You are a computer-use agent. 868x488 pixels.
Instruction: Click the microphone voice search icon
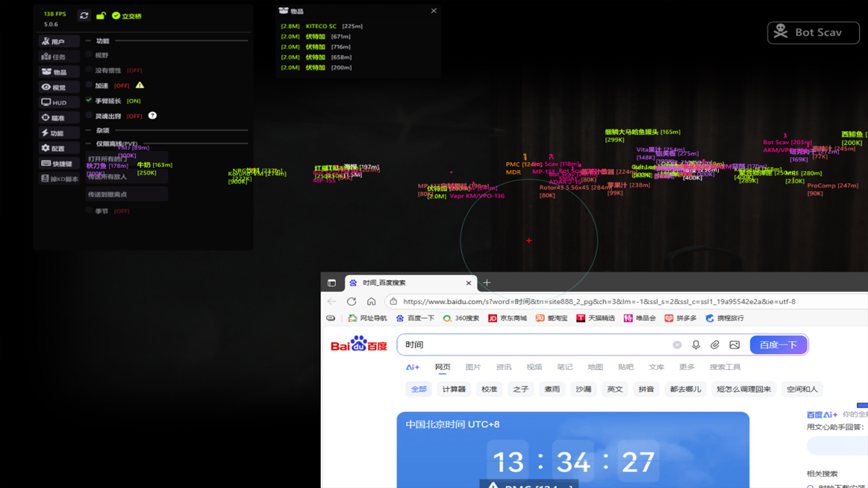(x=696, y=345)
